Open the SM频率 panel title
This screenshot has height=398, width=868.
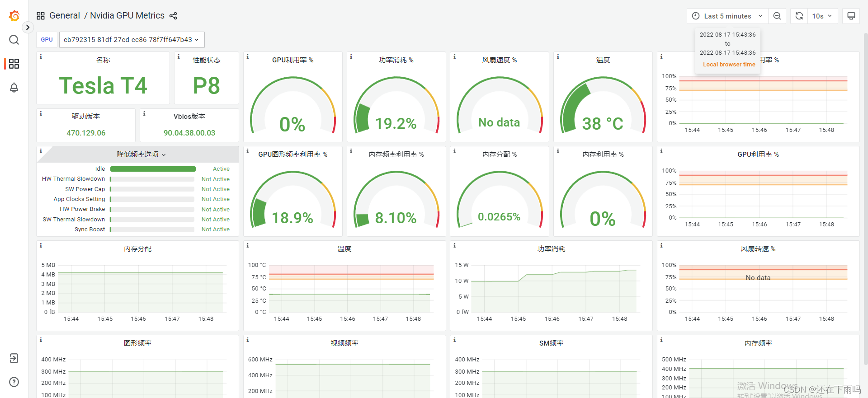click(551, 343)
